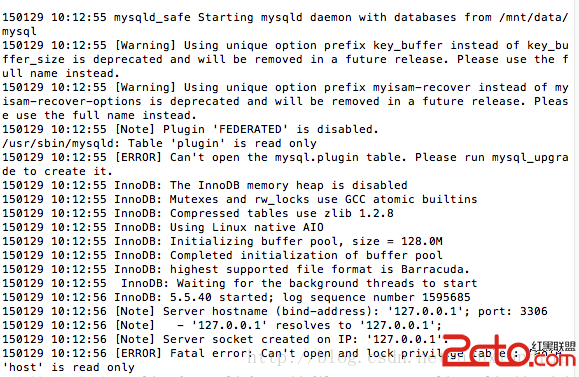Click the red 2cto.com watermark logo
579x377 pixels.
pos(509,351)
